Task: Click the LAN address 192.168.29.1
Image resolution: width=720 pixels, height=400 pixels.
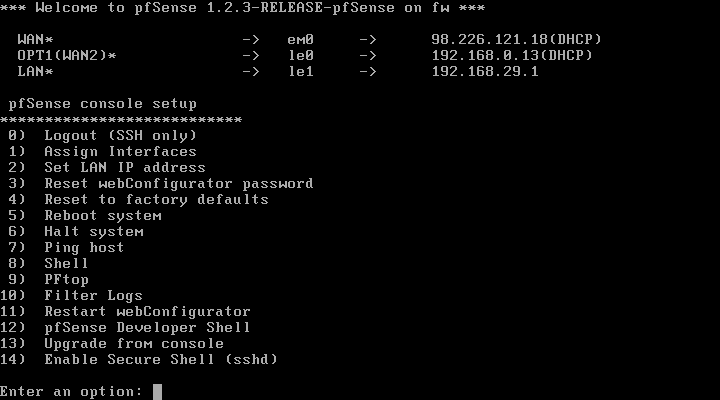Action: pyautogui.click(x=485, y=72)
